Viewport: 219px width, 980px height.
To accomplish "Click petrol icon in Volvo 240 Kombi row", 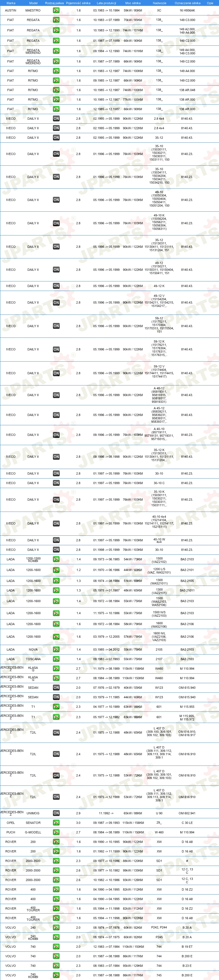I will 56,937.
